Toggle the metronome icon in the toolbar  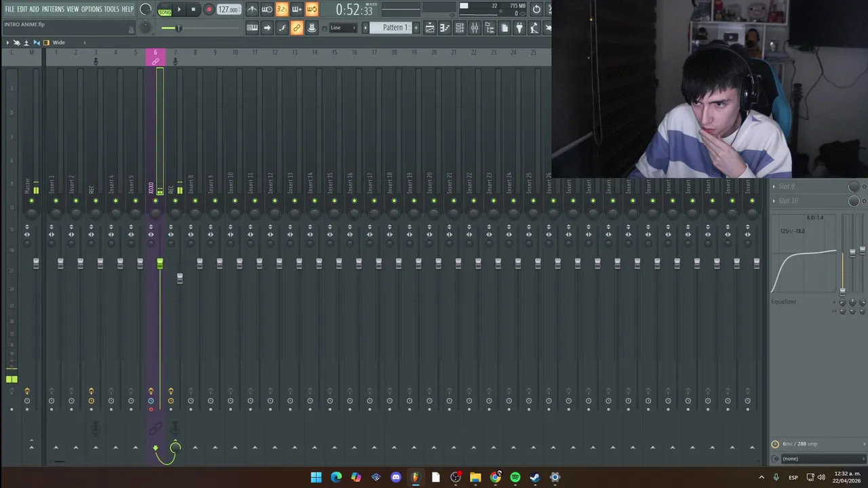[x=252, y=9]
